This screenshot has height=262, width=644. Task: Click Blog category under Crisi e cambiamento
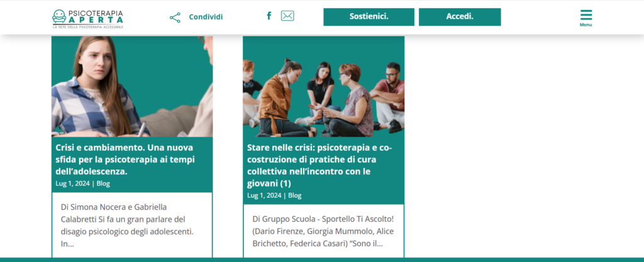[103, 183]
